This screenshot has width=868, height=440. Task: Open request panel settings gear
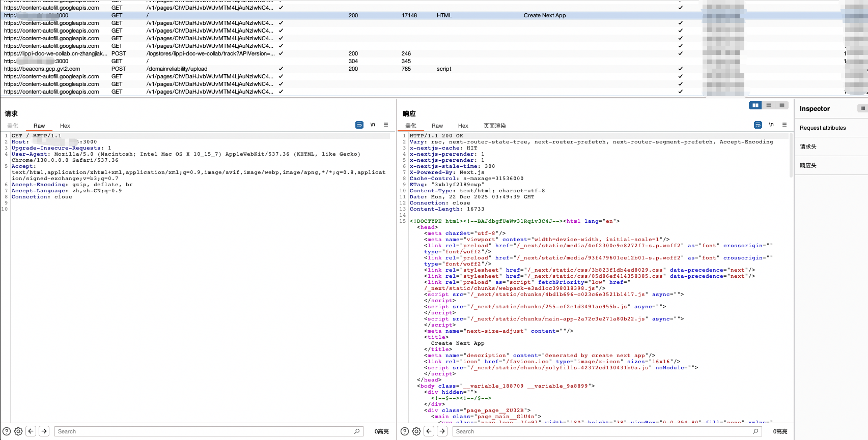click(18, 431)
